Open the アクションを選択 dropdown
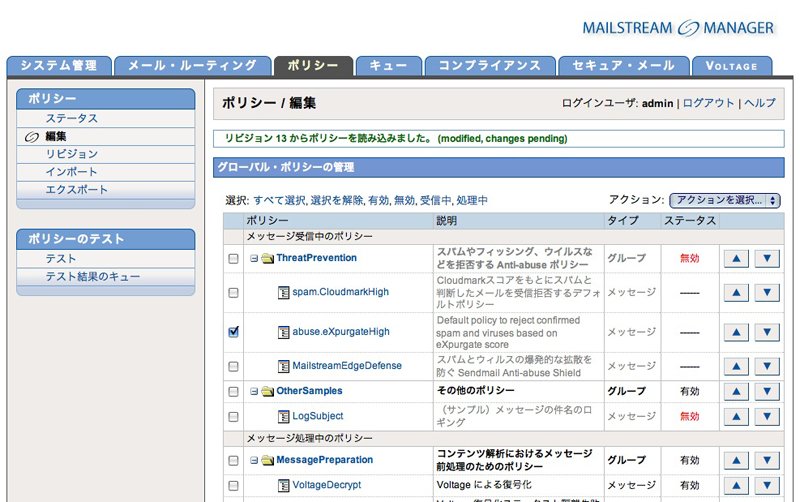This screenshot has width=800, height=502. click(x=724, y=200)
